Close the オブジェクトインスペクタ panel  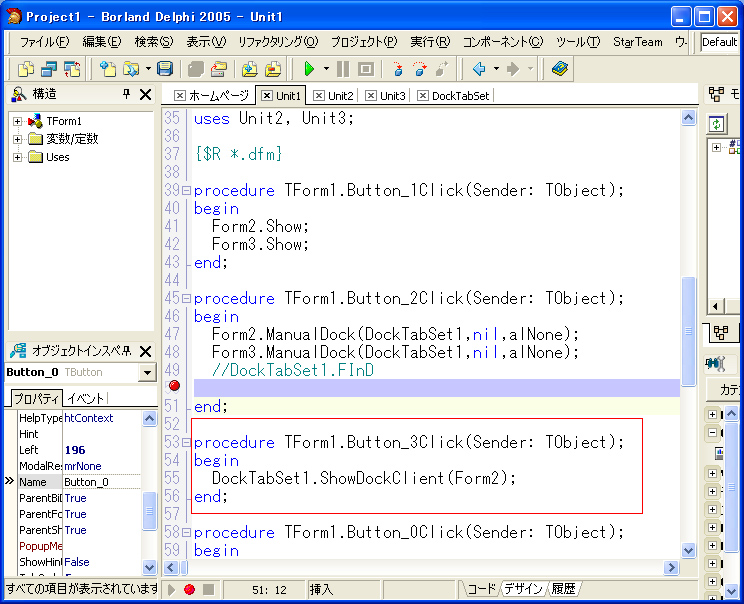(x=146, y=352)
